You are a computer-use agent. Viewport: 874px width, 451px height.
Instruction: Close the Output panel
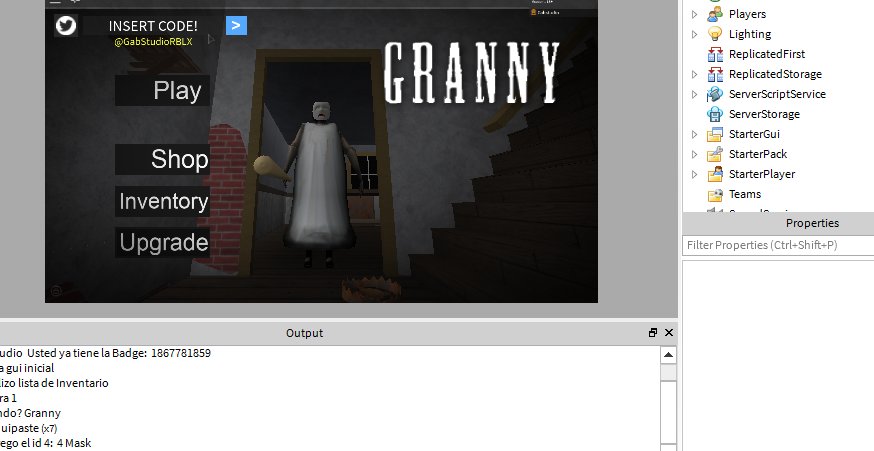click(x=669, y=333)
